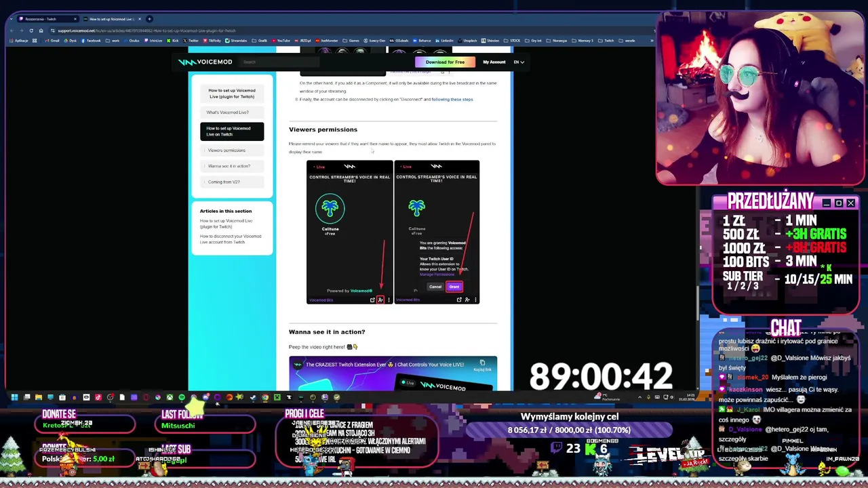Play the CRAZIEST Twitch Extension video thumbnail
The image size is (868, 488).
[x=393, y=373]
